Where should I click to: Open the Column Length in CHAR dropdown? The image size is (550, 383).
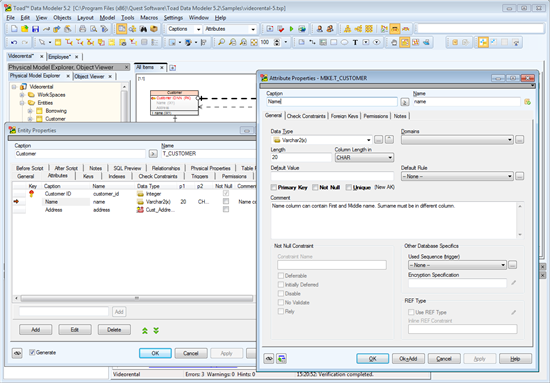coord(390,157)
